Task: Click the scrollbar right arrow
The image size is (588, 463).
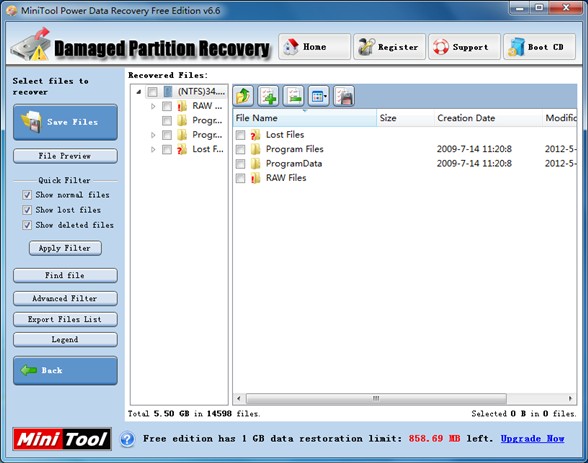Action: point(570,398)
